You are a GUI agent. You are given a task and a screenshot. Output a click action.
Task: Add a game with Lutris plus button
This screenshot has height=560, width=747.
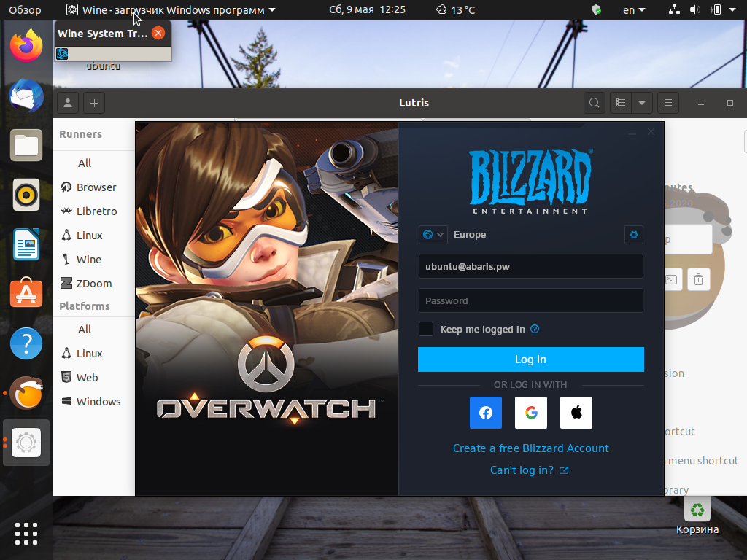pyautogui.click(x=94, y=103)
